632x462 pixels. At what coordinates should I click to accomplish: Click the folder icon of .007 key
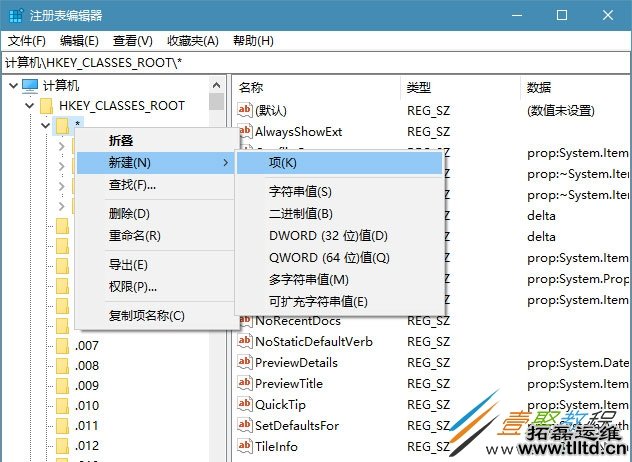[62, 345]
